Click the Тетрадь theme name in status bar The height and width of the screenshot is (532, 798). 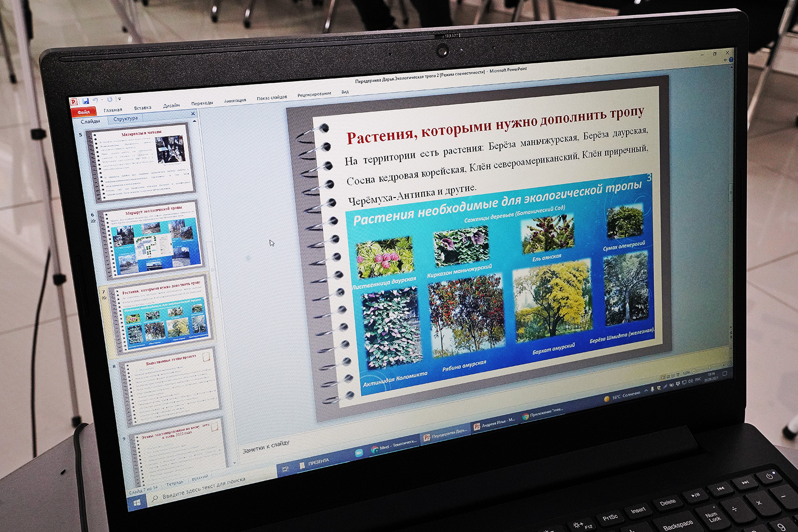[175, 483]
